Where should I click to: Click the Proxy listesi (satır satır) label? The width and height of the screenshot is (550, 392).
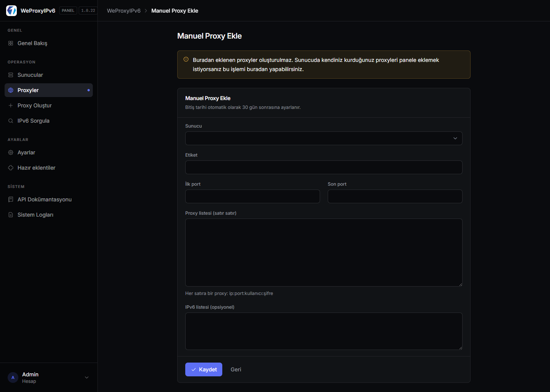[211, 213]
